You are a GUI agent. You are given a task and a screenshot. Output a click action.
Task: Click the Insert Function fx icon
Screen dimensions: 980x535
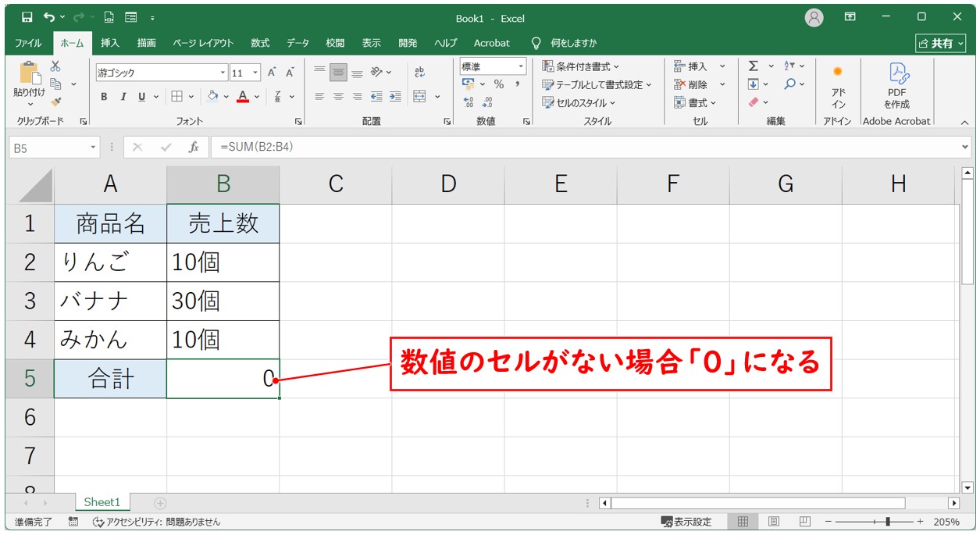click(194, 147)
